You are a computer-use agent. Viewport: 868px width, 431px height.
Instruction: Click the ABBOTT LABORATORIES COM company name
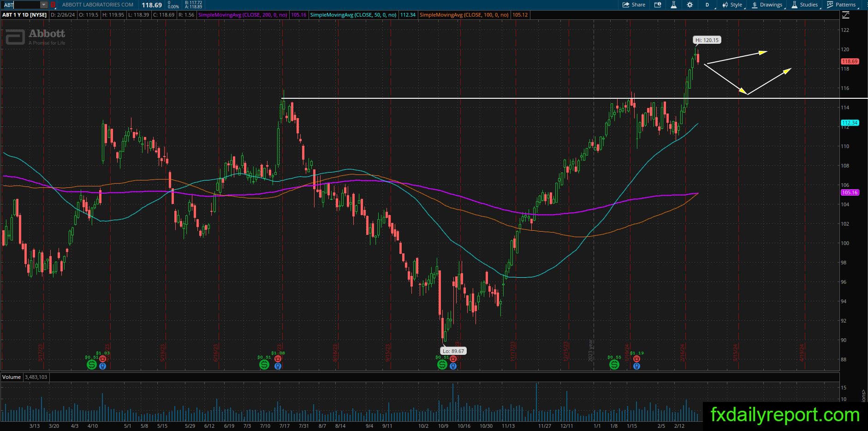[98, 5]
